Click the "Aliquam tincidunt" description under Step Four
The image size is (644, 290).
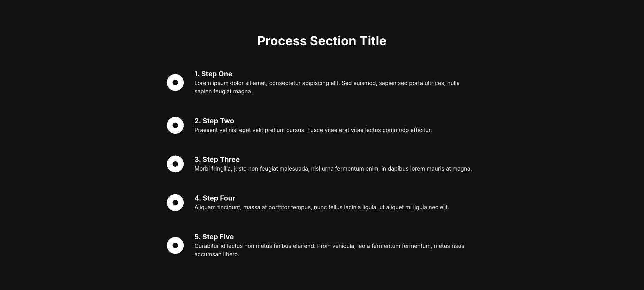pyautogui.click(x=322, y=207)
